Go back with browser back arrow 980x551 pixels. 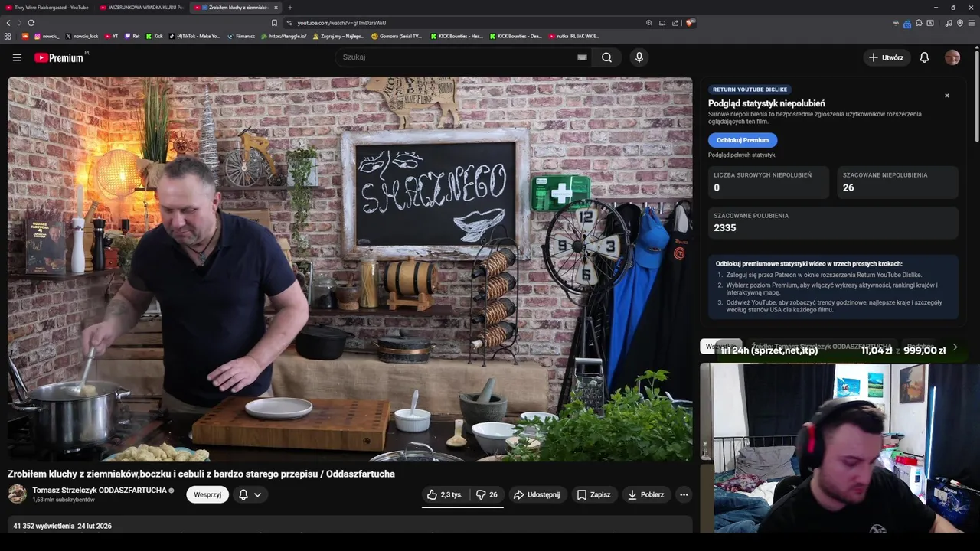[8, 23]
